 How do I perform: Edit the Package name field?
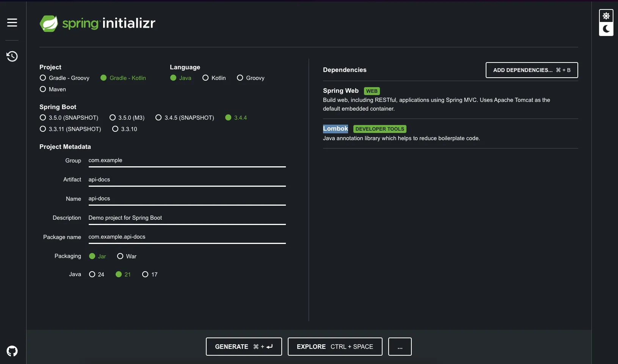[187, 237]
